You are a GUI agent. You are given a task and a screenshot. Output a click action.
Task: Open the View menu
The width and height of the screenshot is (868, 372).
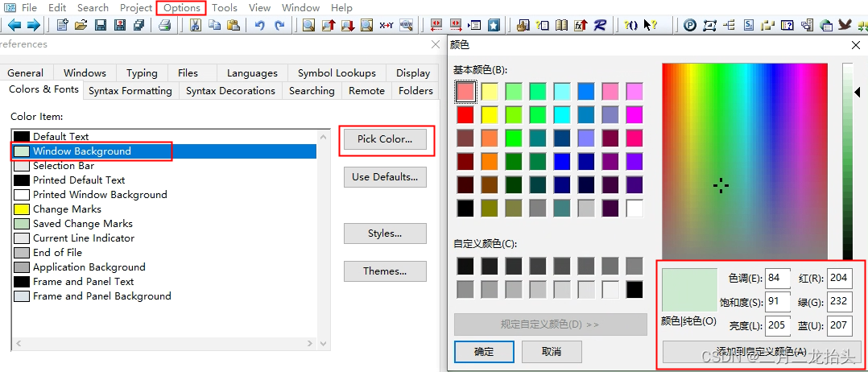click(259, 8)
